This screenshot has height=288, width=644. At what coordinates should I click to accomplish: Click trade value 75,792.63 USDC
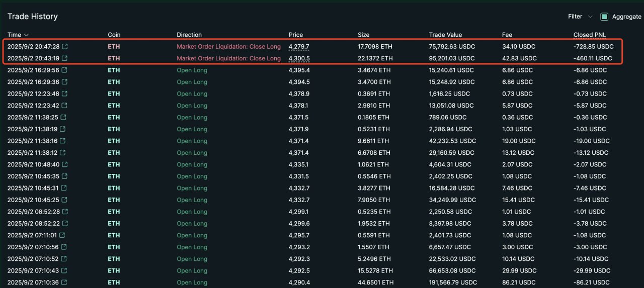[x=452, y=47]
